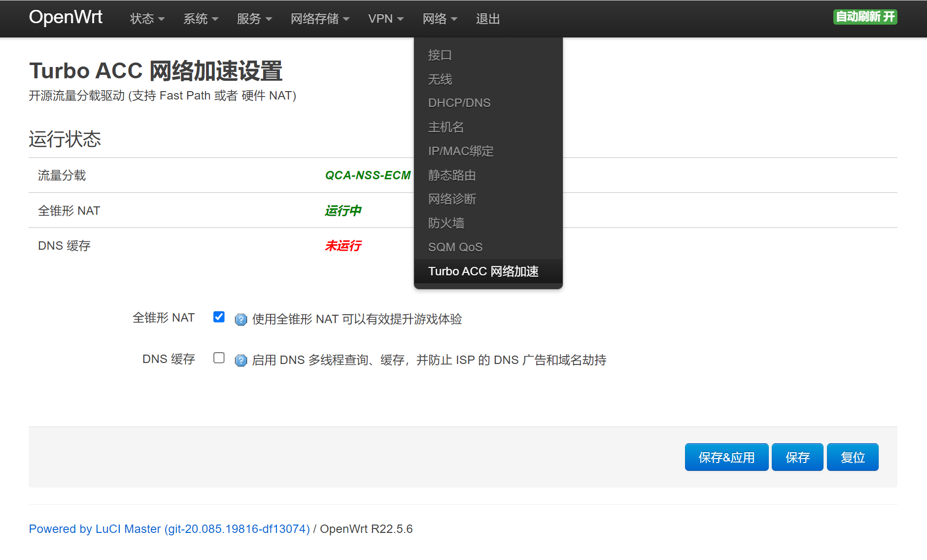Expand the VPN dropdown menu
This screenshot has height=560, width=927.
385,19
